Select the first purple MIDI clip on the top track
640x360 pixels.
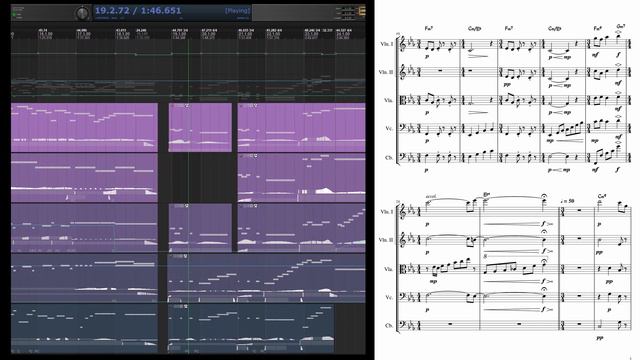[84, 127]
